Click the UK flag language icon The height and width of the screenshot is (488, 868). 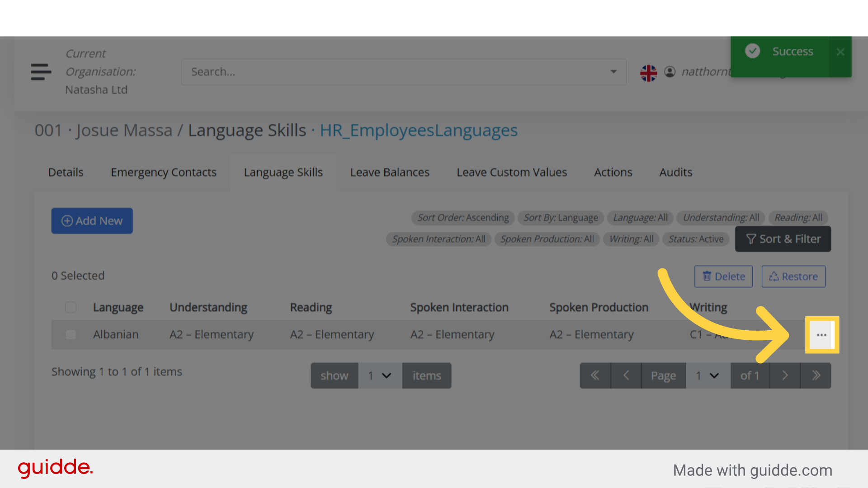tap(648, 73)
